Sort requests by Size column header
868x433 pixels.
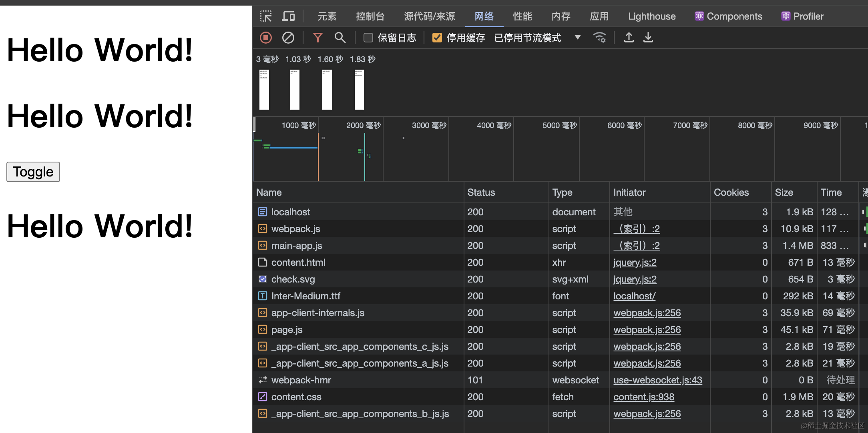pos(784,192)
